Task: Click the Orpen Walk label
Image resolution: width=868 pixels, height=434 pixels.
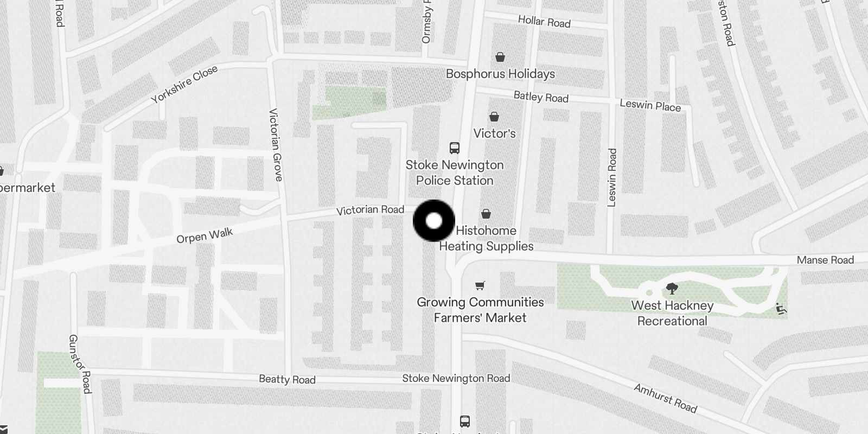Action: [x=205, y=235]
